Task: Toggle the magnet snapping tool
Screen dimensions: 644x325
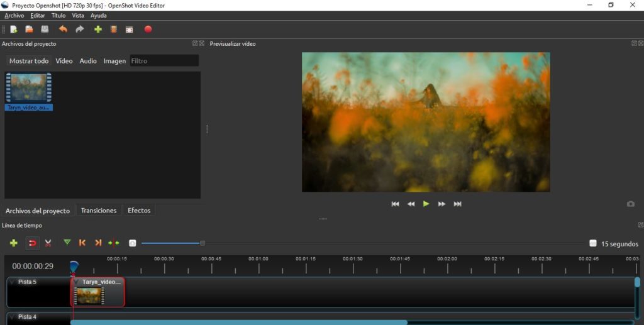Action: [x=31, y=243]
